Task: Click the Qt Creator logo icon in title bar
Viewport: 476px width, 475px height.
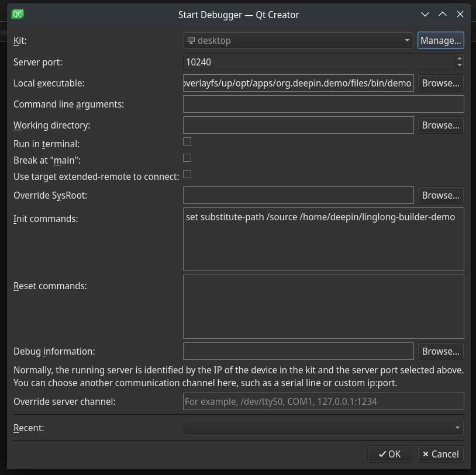Action: 18,14
